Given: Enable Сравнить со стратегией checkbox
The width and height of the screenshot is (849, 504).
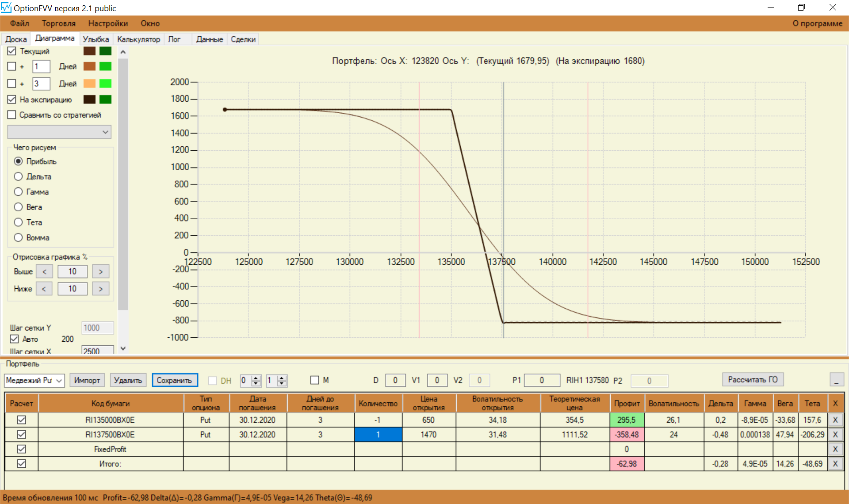Looking at the screenshot, I should tap(12, 115).
